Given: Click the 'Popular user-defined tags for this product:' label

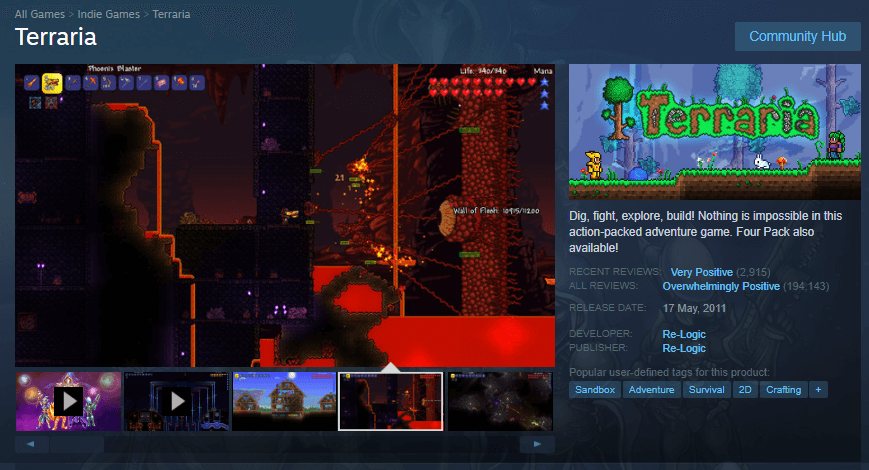Looking at the screenshot, I should [669, 372].
